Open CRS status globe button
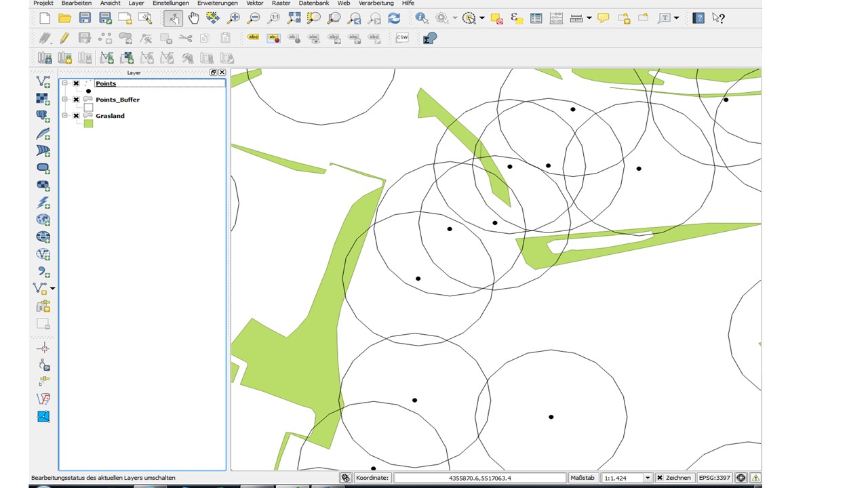The height and width of the screenshot is (488, 868). [x=741, y=478]
